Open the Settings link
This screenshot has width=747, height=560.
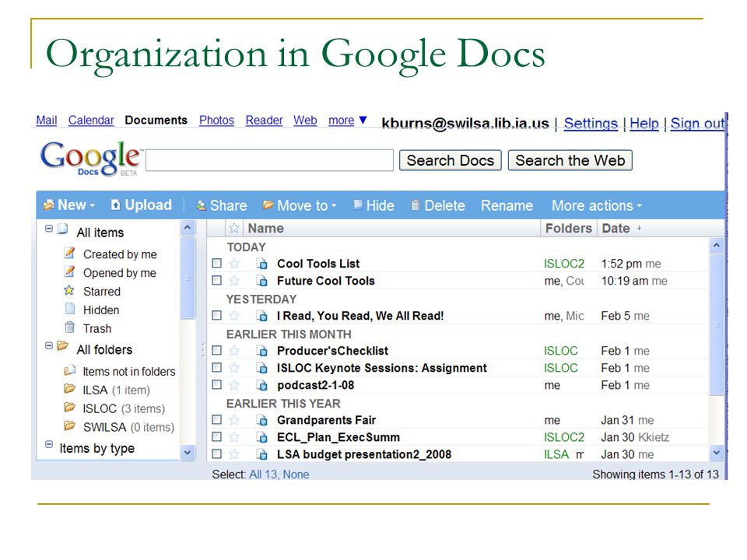(591, 124)
